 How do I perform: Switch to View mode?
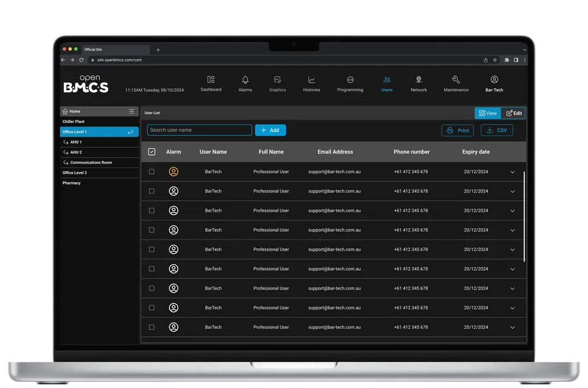point(488,113)
